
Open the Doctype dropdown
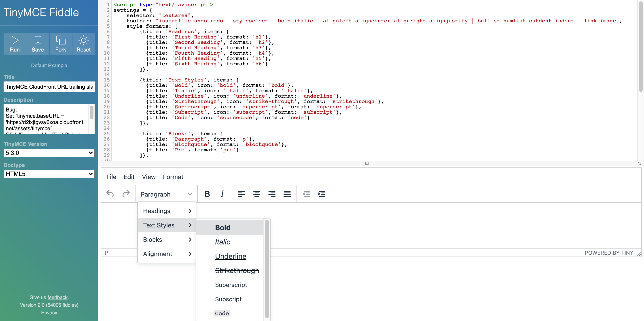[49, 174]
